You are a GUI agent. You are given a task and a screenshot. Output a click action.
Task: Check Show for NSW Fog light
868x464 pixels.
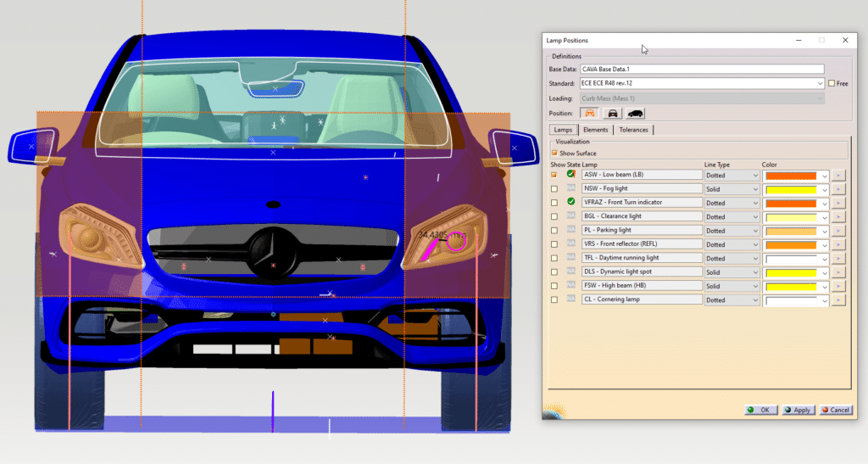554,189
